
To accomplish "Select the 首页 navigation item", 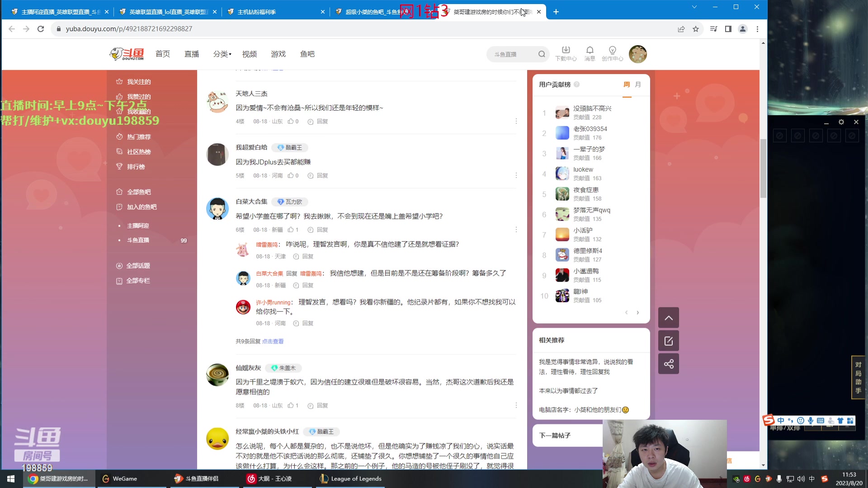I will (162, 54).
